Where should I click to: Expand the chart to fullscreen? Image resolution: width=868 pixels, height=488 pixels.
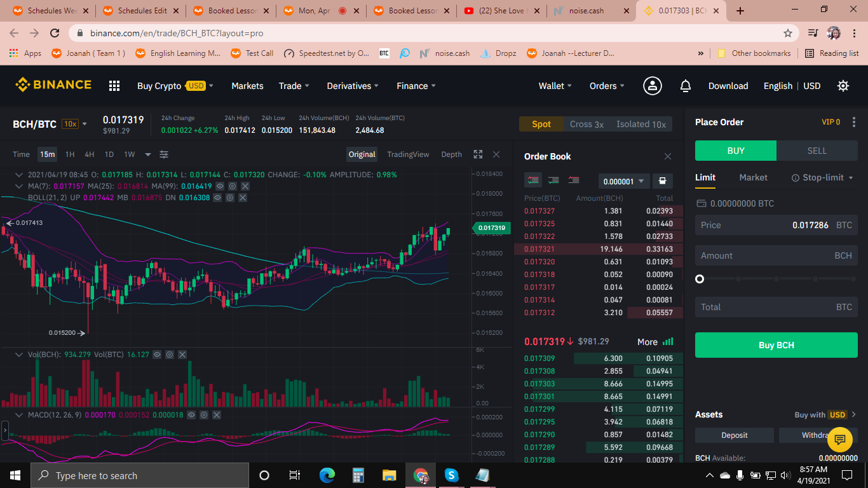(x=478, y=154)
